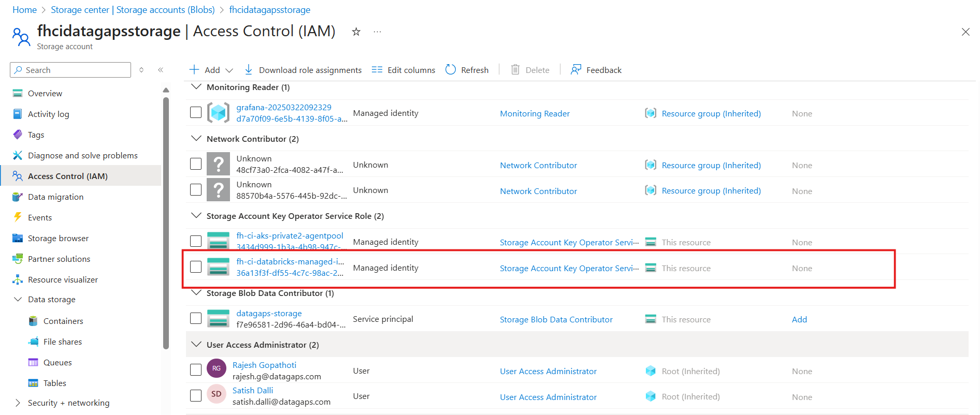
Task: Click the Storage browser icon
Action: click(18, 239)
